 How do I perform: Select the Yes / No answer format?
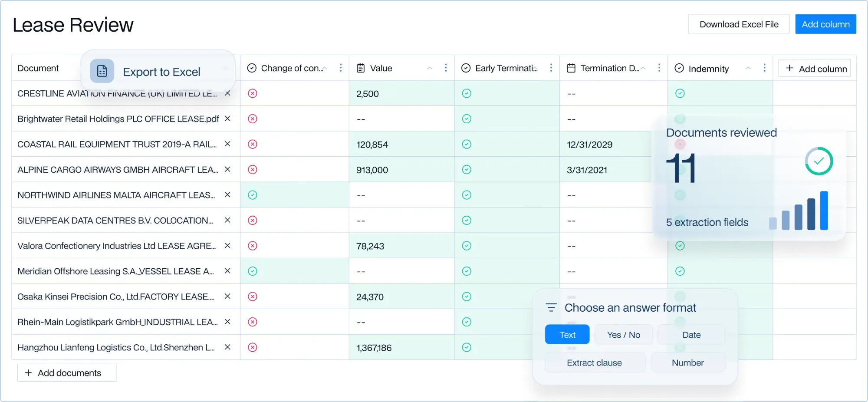(624, 334)
